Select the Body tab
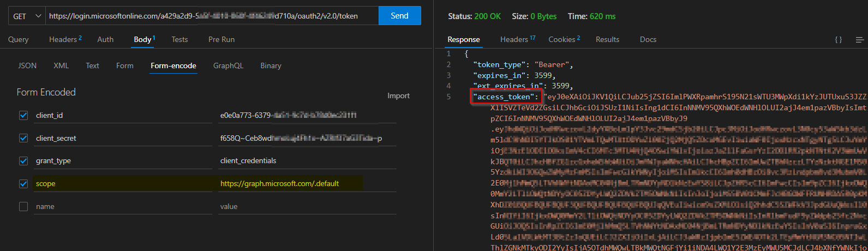868x251 pixels. [x=145, y=39]
